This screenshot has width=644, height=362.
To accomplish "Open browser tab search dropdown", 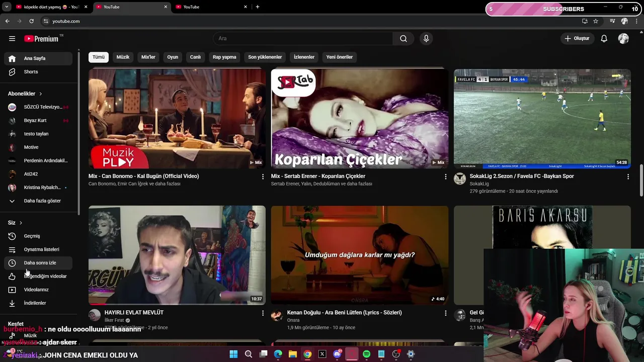I will coord(7,7).
